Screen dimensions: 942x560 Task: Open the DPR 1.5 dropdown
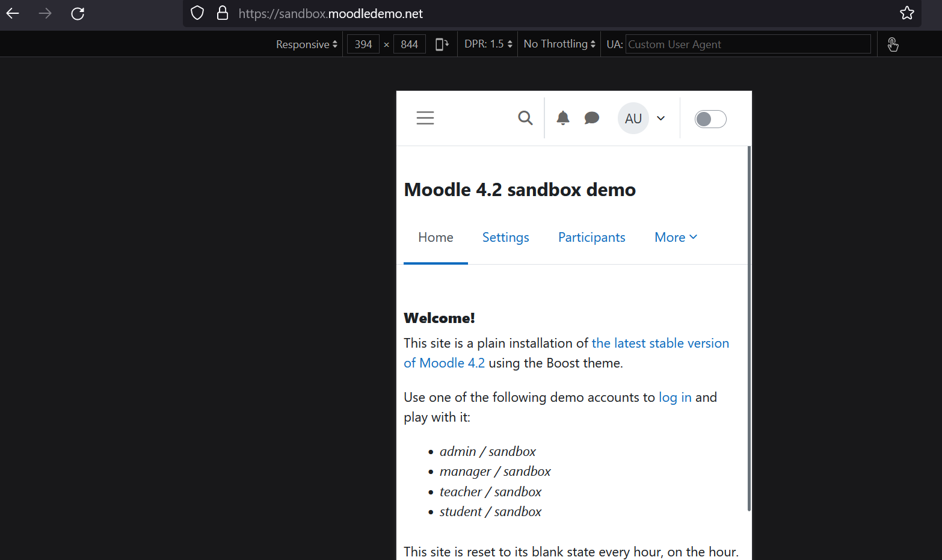(488, 44)
